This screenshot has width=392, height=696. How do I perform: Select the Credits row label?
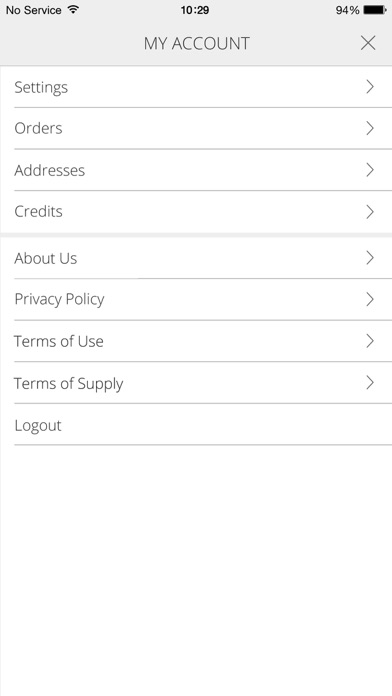coord(38,211)
